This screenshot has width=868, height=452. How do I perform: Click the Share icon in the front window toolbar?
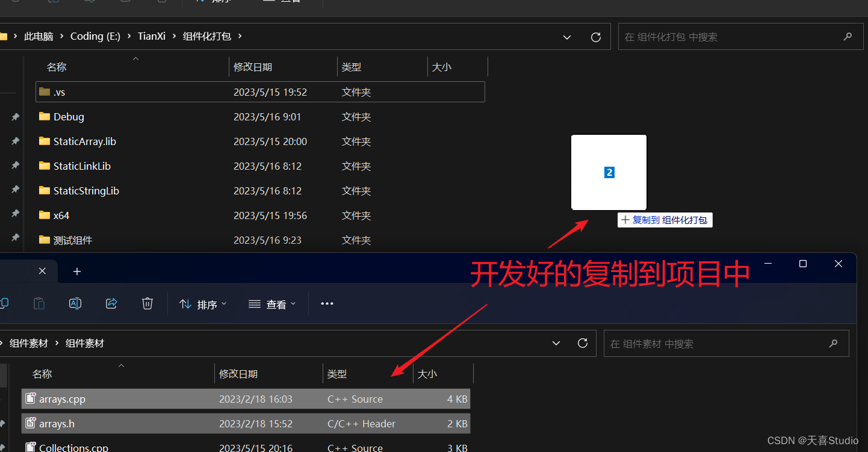pos(111,303)
